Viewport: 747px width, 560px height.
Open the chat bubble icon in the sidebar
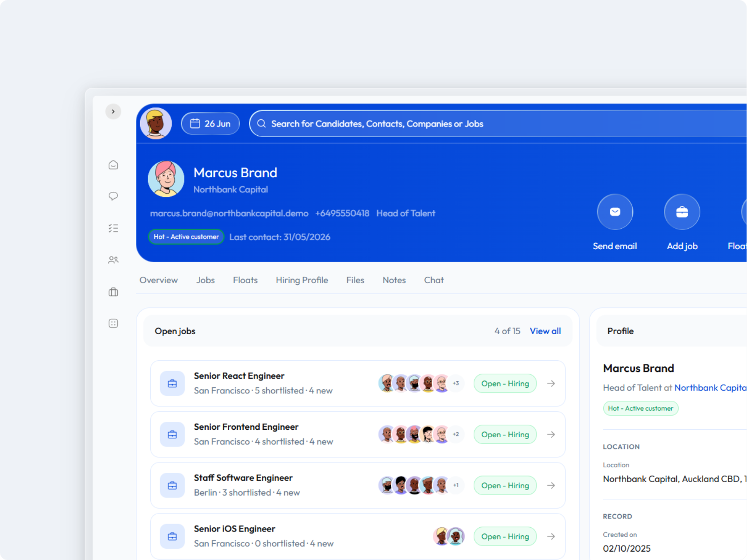[x=113, y=196]
